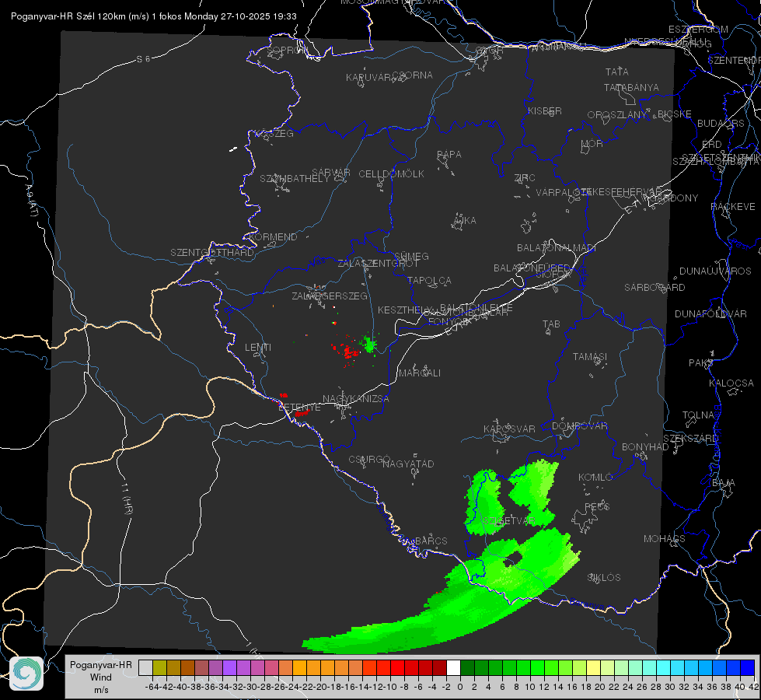The image size is (761, 700).
Task: Pick the yellow swatch in the wind legend
Action: click(594, 667)
